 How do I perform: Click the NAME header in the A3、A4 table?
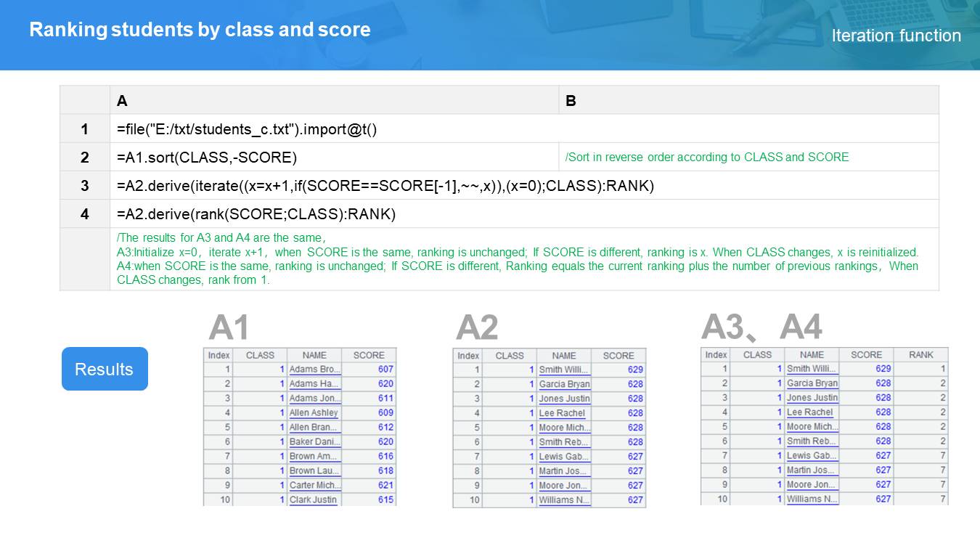click(812, 354)
